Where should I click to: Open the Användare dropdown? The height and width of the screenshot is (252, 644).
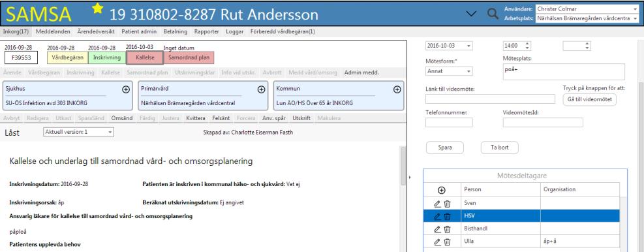[x=587, y=8]
